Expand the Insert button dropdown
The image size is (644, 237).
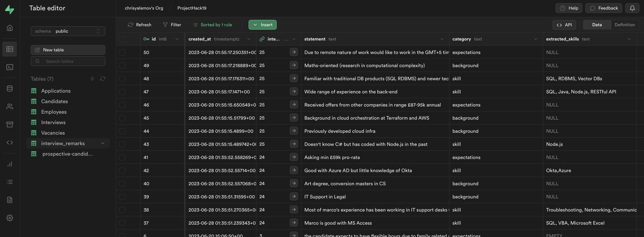(x=262, y=25)
